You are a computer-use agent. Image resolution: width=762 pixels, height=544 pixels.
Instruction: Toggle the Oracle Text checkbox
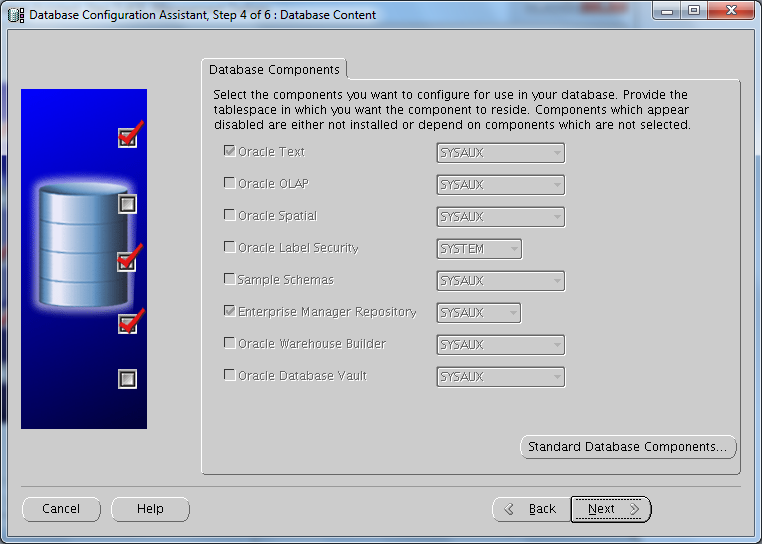pos(230,152)
